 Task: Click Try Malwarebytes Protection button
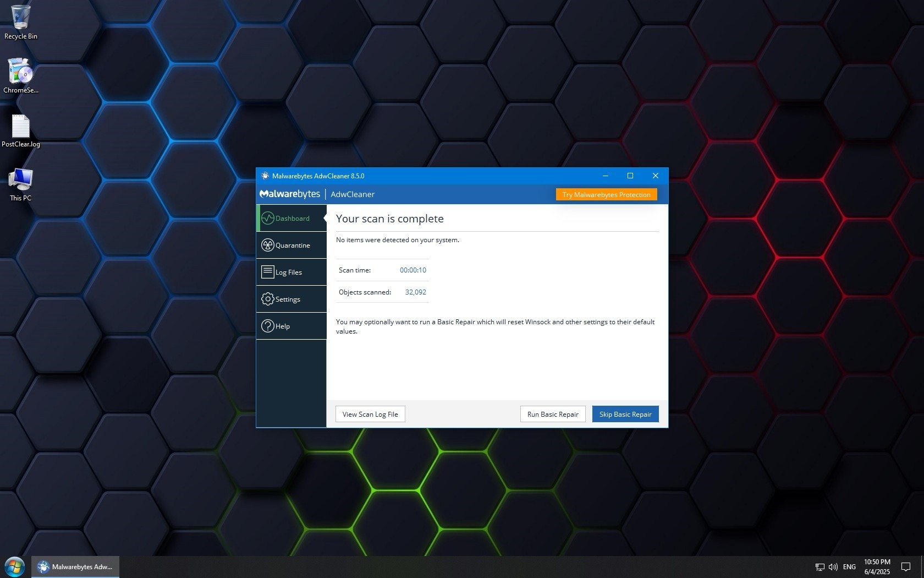606,195
